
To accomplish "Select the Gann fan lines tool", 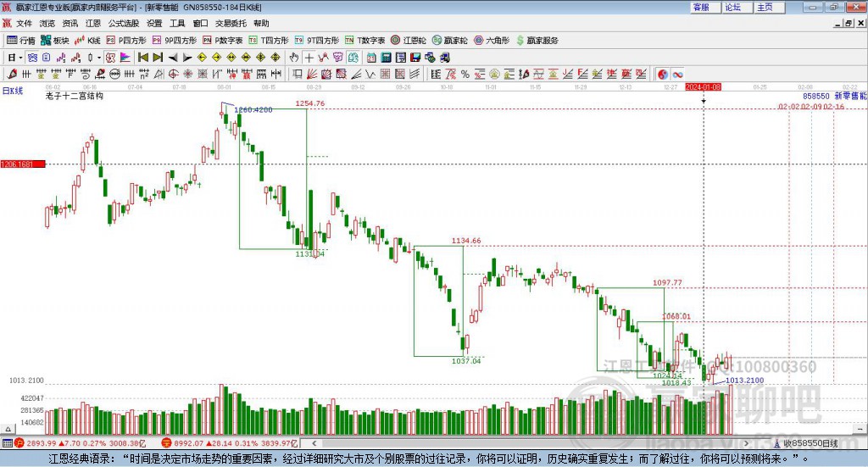I will coord(312,74).
